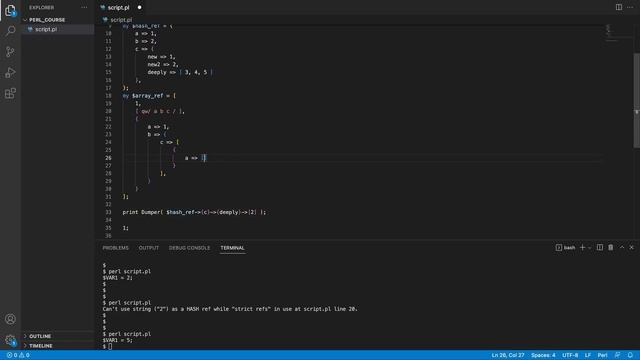Expand the OUTLINE section
The width and height of the screenshot is (640, 360).
[40, 336]
